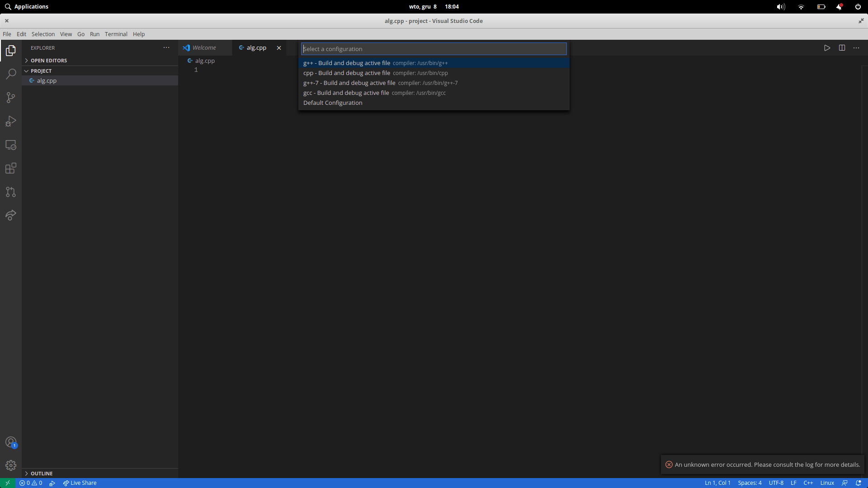The height and width of the screenshot is (488, 868).
Task: Select g++-7 Build and debug active file
Action: (434, 83)
